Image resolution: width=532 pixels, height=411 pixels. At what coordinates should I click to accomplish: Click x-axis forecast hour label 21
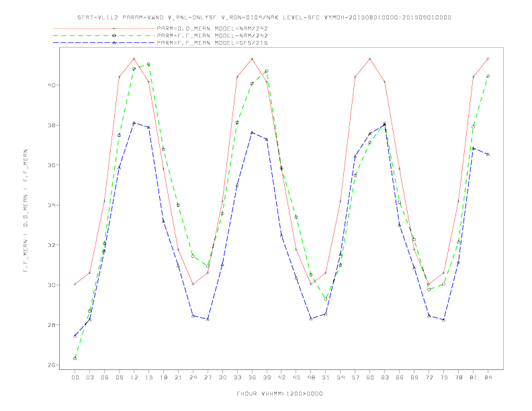pyautogui.click(x=178, y=377)
